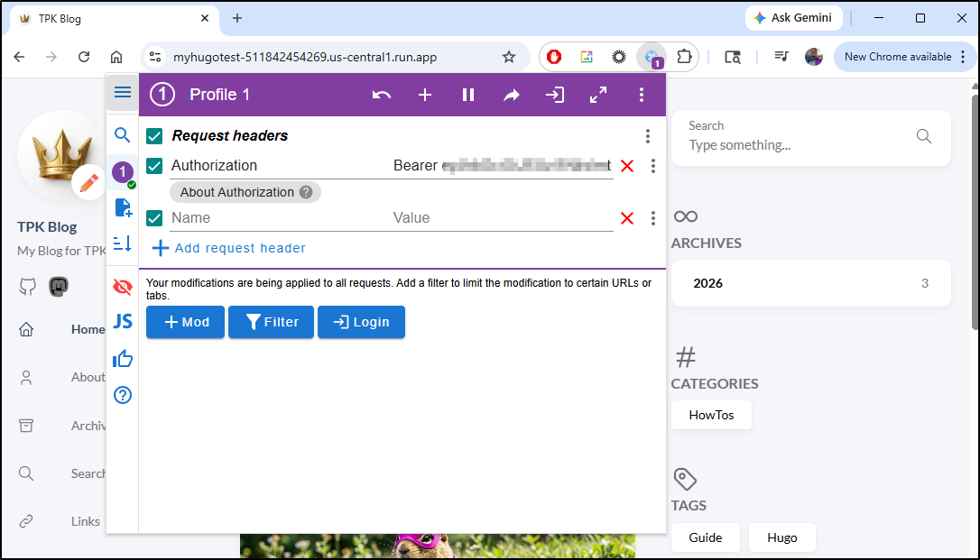Screen dimensions: 980x560
Task: Click the JS icon in sidebar
Action: click(x=123, y=321)
